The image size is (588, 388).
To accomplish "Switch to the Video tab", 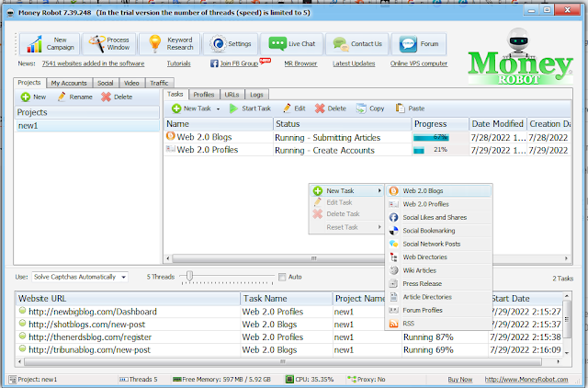I will click(x=131, y=83).
